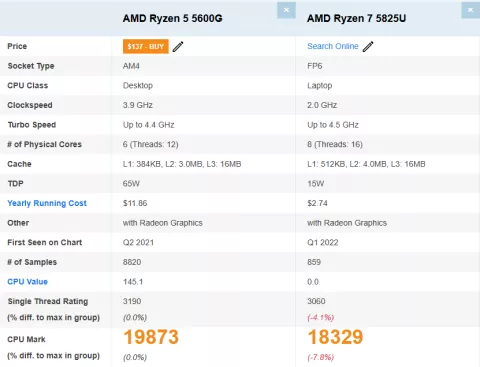Select 8 (Threads: 16) value
The width and height of the screenshot is (480, 367).
point(335,144)
